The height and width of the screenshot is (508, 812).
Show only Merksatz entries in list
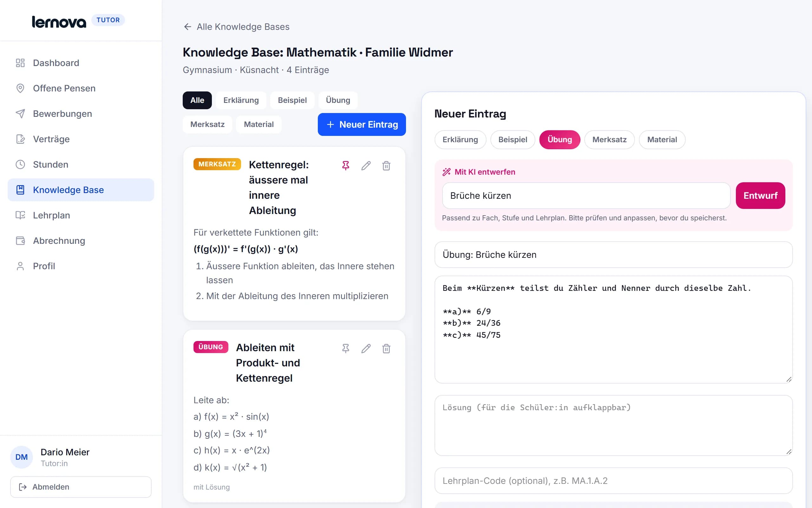point(207,124)
